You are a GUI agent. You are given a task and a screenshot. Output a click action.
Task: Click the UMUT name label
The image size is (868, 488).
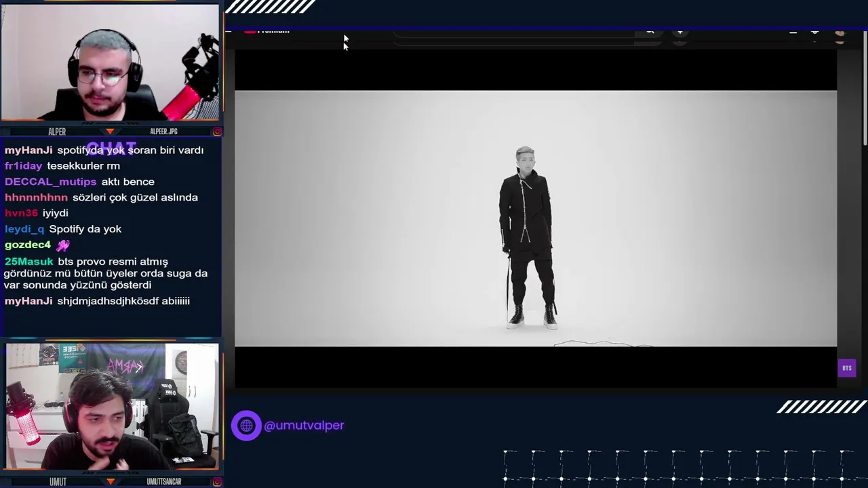click(58, 482)
